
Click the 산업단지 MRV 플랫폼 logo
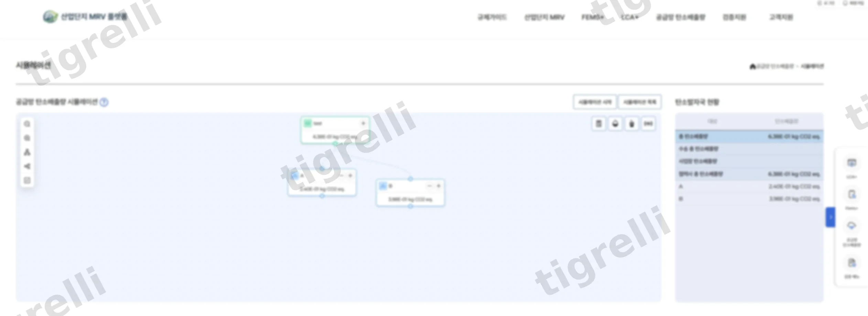click(85, 17)
